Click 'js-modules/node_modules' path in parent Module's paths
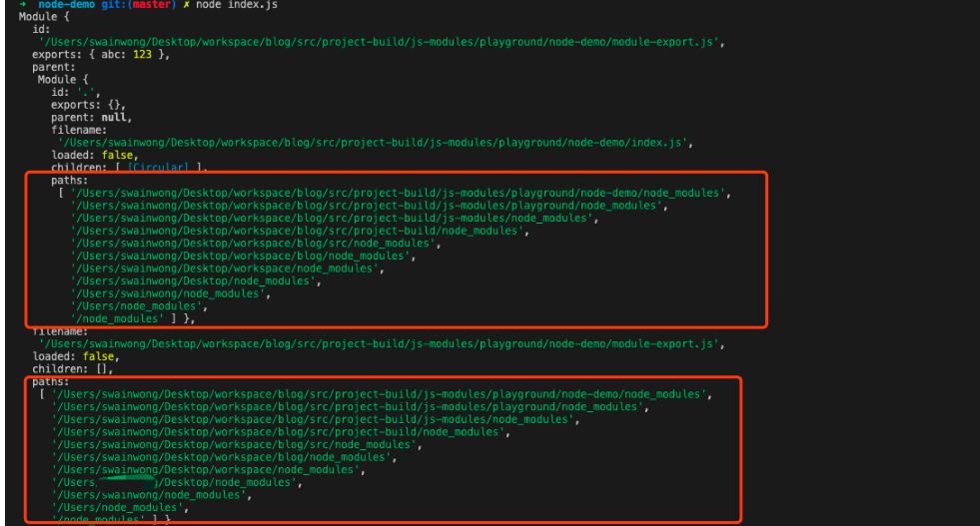Screen dimensions: 980x526 coord(335,218)
